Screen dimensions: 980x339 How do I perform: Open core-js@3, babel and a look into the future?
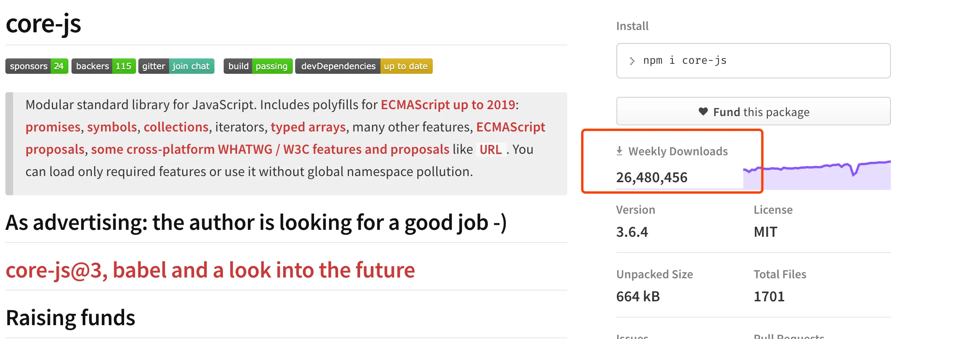click(x=210, y=270)
